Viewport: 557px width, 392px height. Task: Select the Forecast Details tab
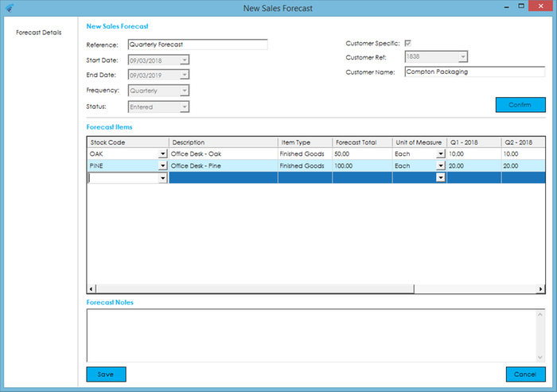point(39,33)
